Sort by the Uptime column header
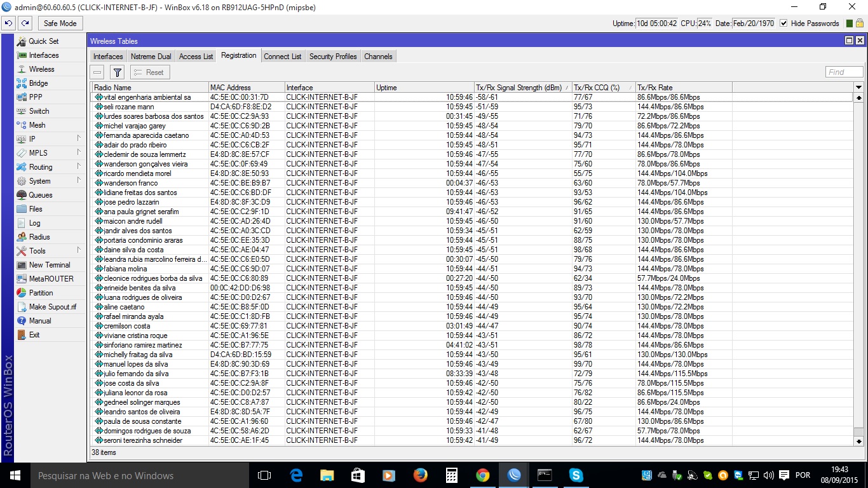The height and width of the screenshot is (488, 868). (424, 88)
